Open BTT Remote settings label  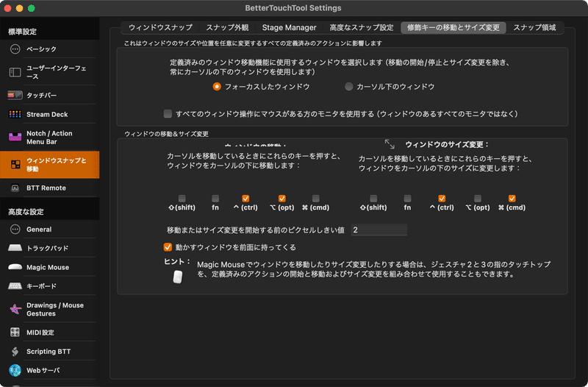(46, 188)
